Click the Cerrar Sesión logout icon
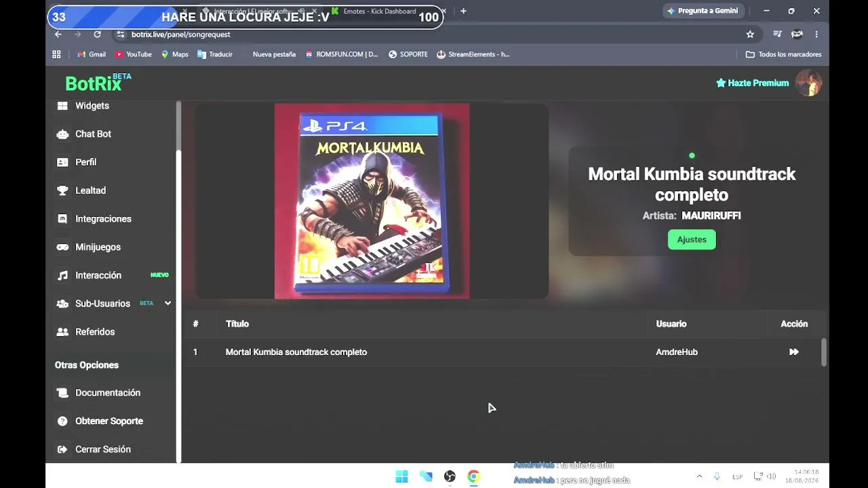The width and height of the screenshot is (868, 488). 62,449
